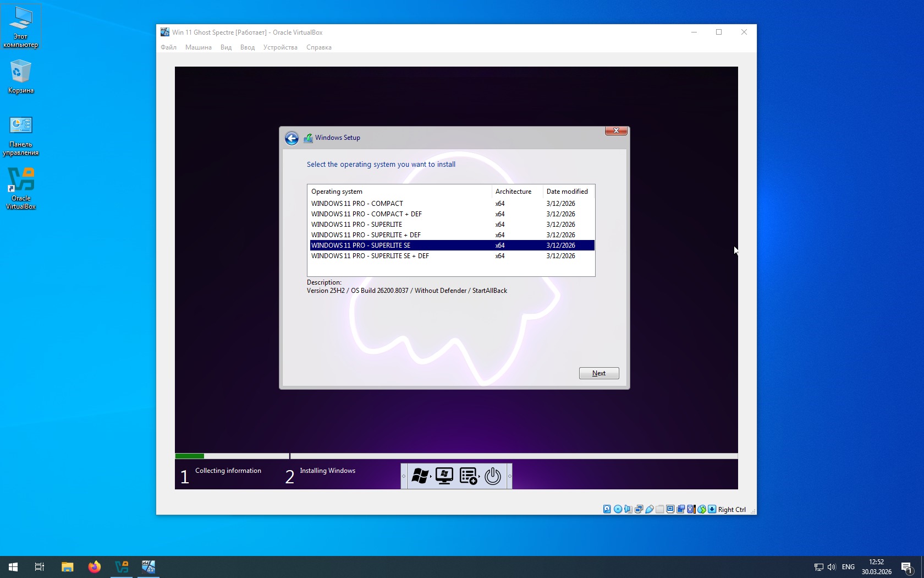The width and height of the screenshot is (924, 578).
Task: Choose WINDOWS 11 PRO - SUPERLITE SE + DEF
Action: 370,256
